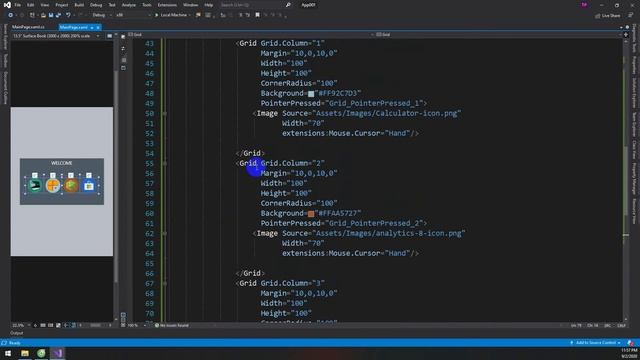Select the teal icon in designer preview

pos(35,186)
